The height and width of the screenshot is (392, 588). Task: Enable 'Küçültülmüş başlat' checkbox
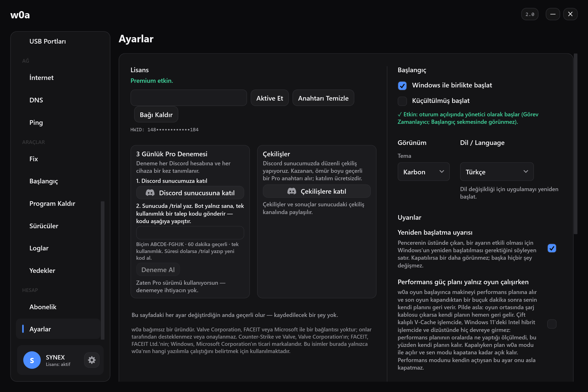point(402,101)
